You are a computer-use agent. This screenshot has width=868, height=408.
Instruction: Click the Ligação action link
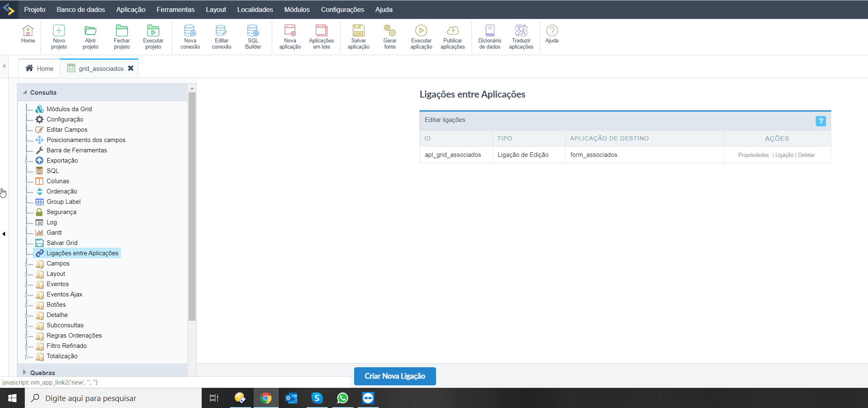[x=784, y=155]
